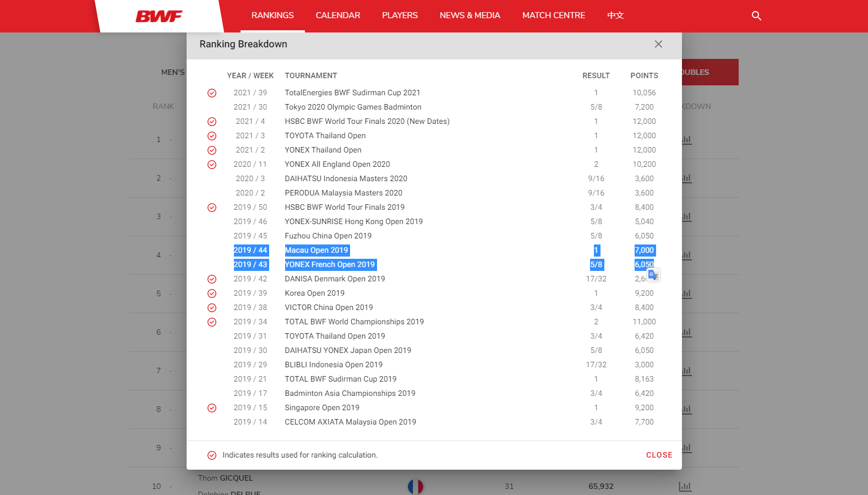Click the 2020 / 11 week cell

click(x=250, y=164)
